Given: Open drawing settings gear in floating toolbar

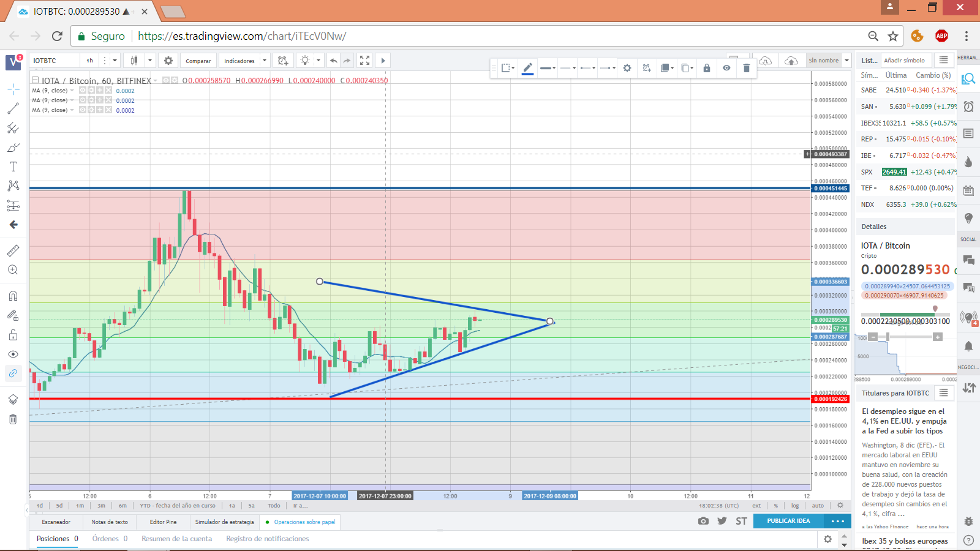Looking at the screenshot, I should pos(627,68).
